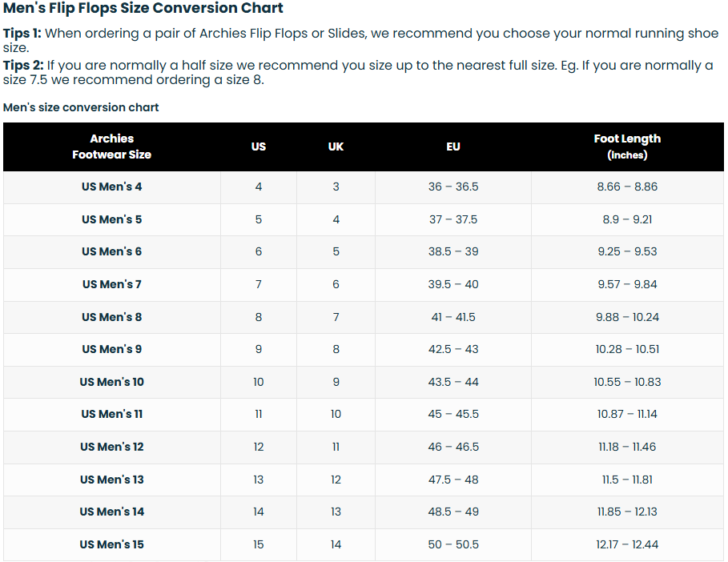Click EU value 41 – 41.5
728x562 pixels.
point(453,317)
